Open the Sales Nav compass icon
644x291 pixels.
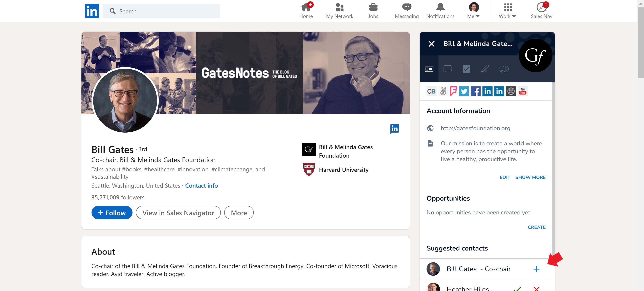click(541, 8)
